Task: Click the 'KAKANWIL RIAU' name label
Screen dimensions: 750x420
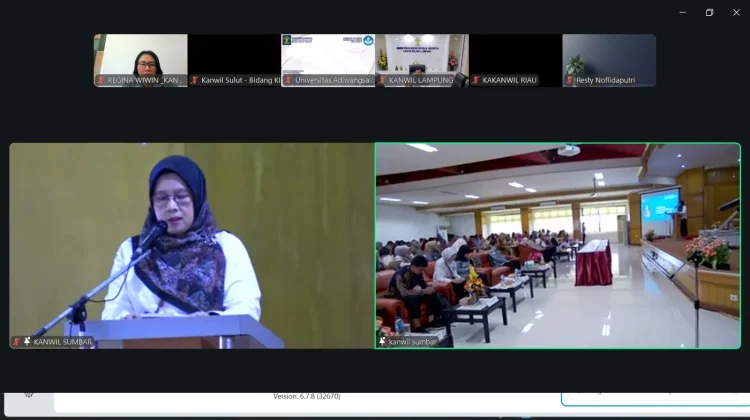Action: pos(509,80)
